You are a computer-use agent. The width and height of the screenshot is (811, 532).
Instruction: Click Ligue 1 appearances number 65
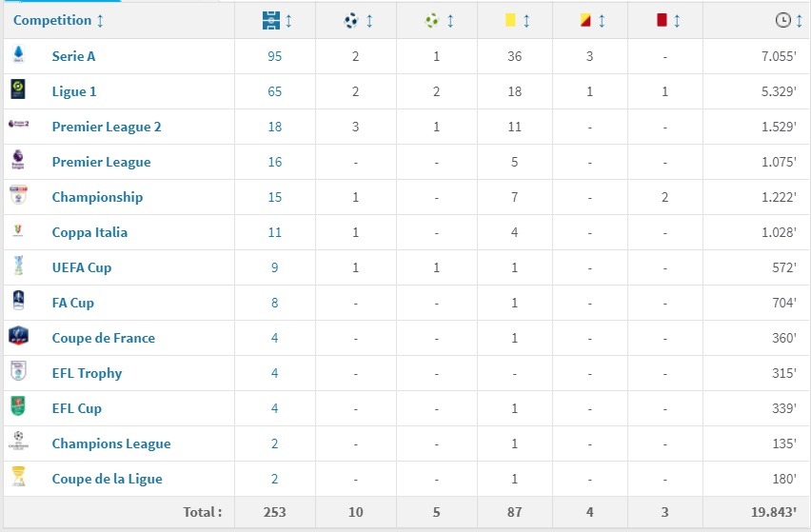tap(275, 91)
